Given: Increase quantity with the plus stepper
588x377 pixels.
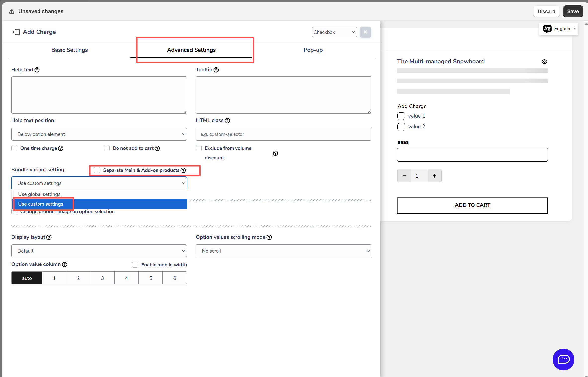Looking at the screenshot, I should 434,176.
